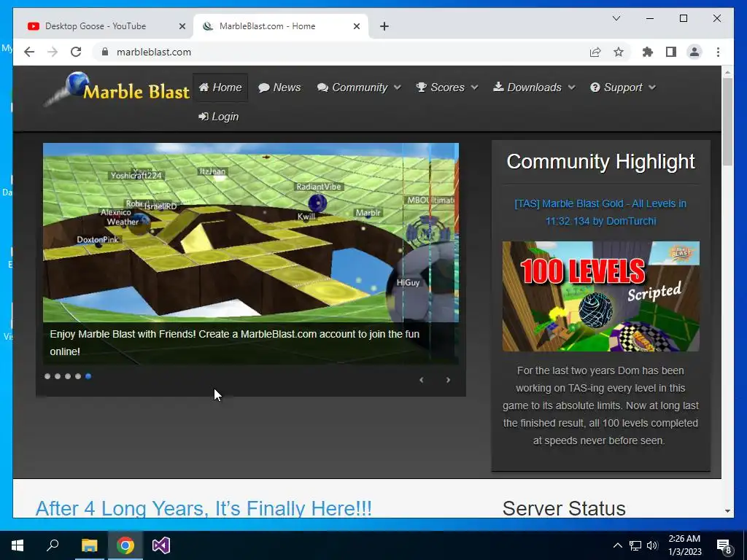Expand the Community menu
Image resolution: width=747 pixels, height=560 pixels.
tap(359, 87)
